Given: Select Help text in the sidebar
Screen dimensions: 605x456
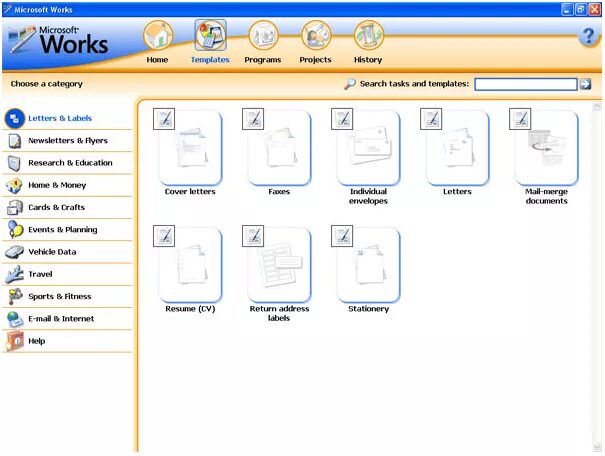Looking at the screenshot, I should (37, 341).
